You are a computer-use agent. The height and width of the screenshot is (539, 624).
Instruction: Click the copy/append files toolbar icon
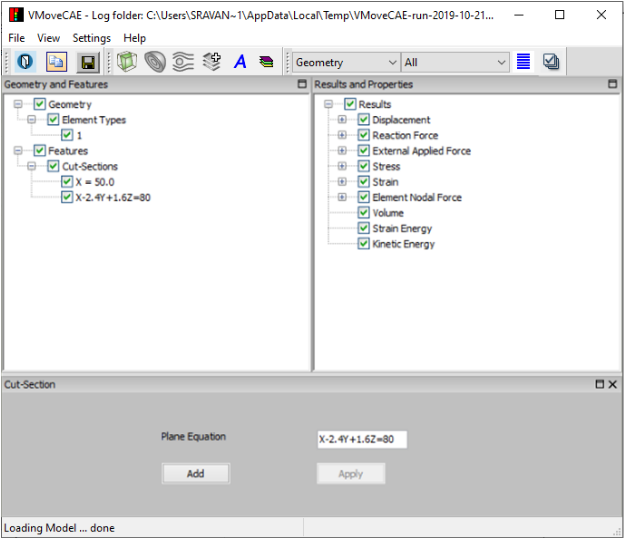pyautogui.click(x=56, y=62)
